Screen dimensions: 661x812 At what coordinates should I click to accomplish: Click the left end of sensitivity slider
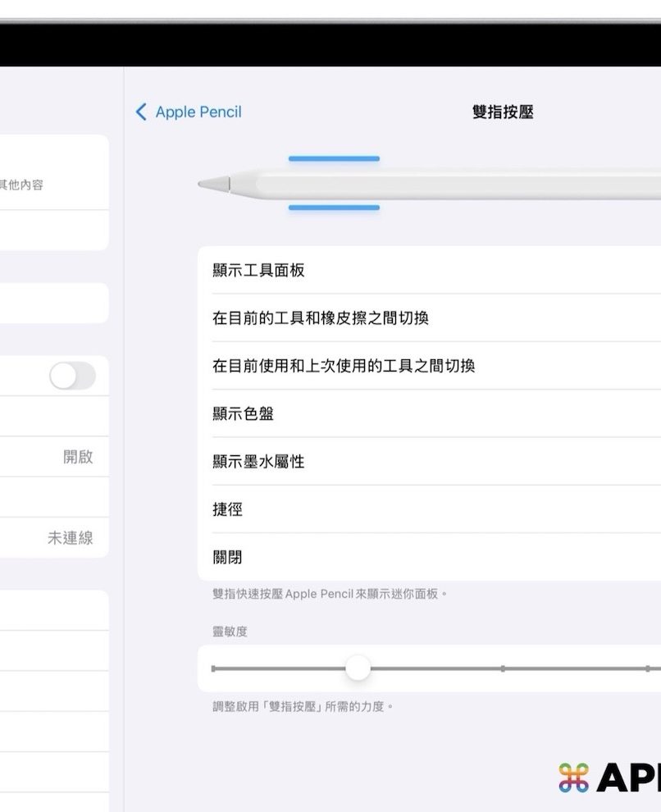[x=214, y=668]
